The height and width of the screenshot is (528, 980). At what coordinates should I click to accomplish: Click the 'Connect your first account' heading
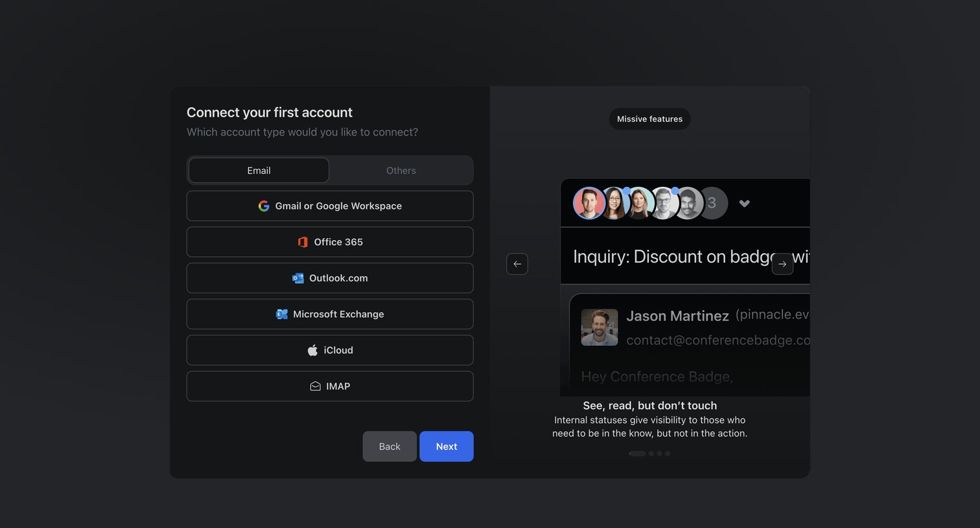pyautogui.click(x=270, y=112)
